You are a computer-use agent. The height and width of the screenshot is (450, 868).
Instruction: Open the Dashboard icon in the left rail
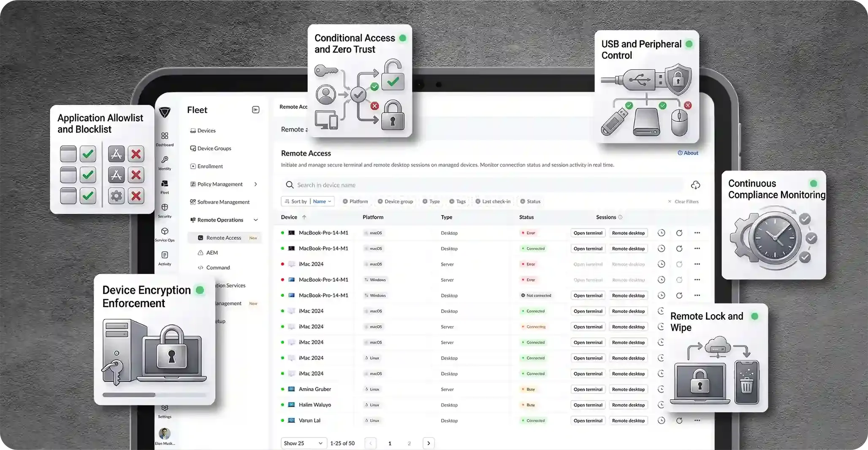click(165, 136)
